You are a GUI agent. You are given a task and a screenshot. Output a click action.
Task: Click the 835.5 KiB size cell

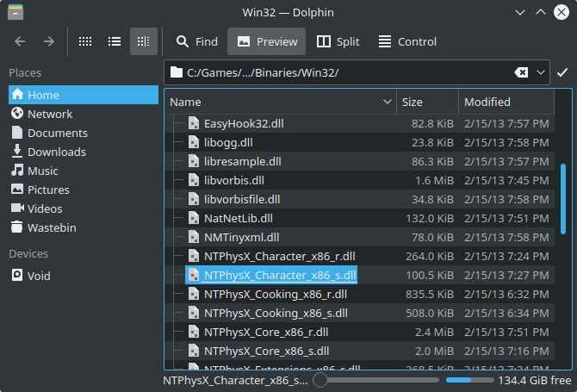(430, 294)
